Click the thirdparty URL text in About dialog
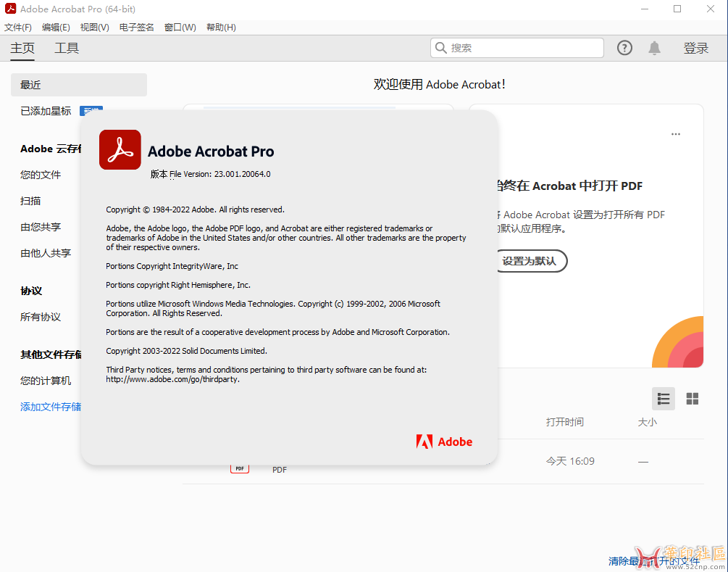The height and width of the screenshot is (572, 728). (x=172, y=379)
